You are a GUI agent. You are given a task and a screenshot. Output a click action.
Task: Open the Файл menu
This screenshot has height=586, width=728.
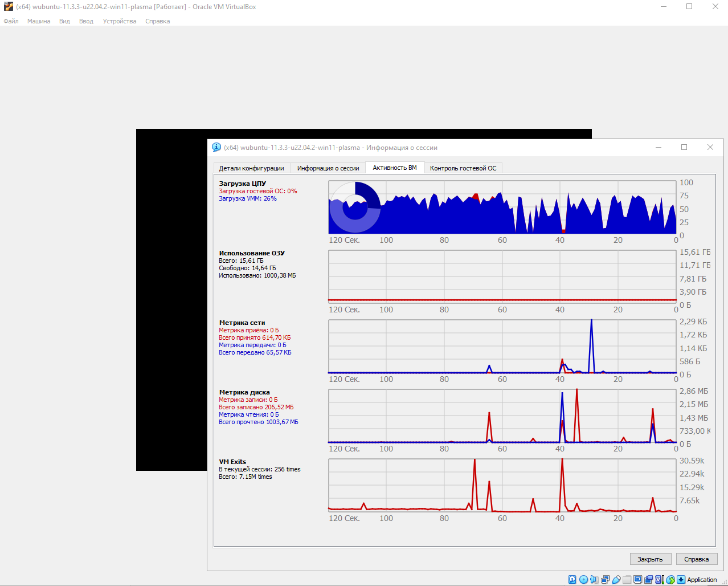pos(11,21)
